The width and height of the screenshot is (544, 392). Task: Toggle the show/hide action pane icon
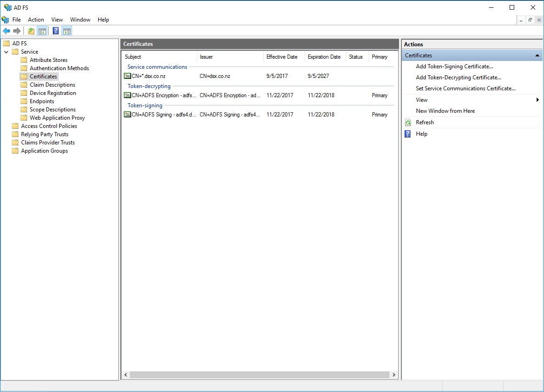[x=67, y=31]
